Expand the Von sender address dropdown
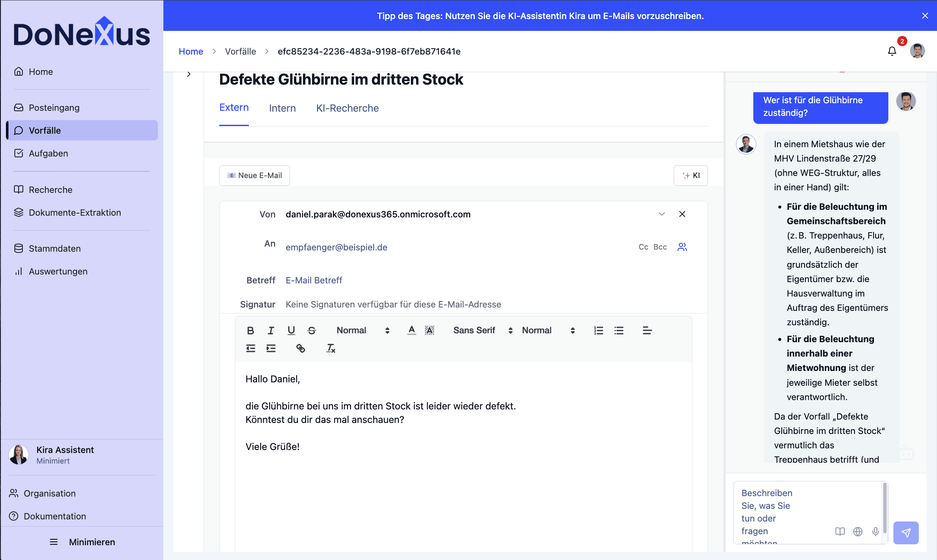This screenshot has height=560, width=937. click(x=662, y=214)
